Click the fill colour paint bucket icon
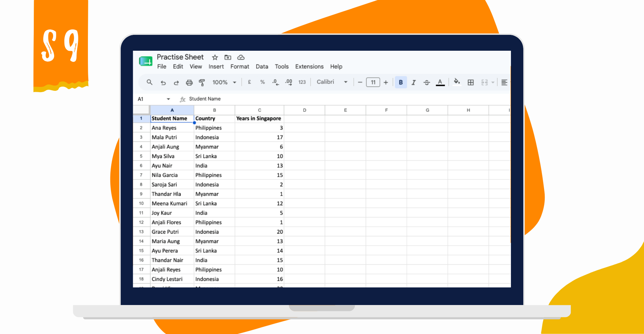Image resolution: width=644 pixels, height=334 pixels. 457,82
